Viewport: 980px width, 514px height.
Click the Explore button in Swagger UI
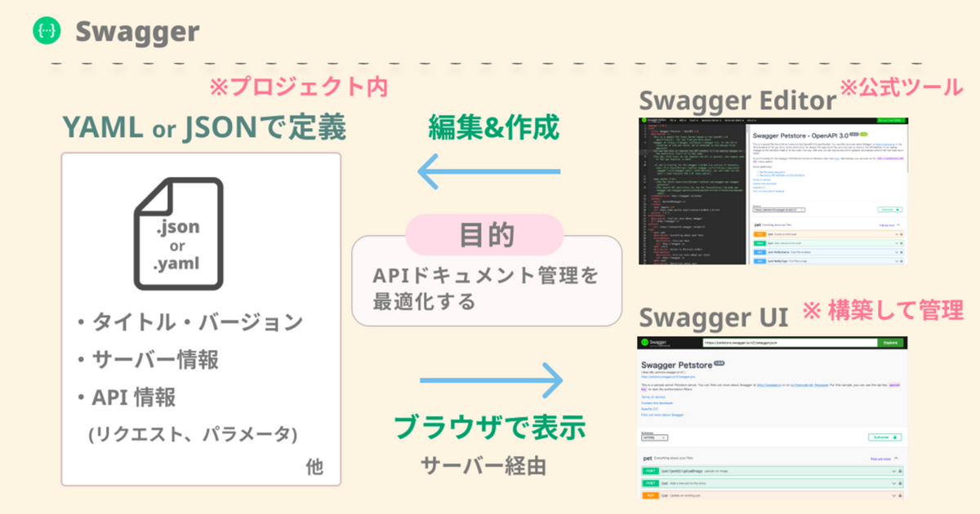890,343
